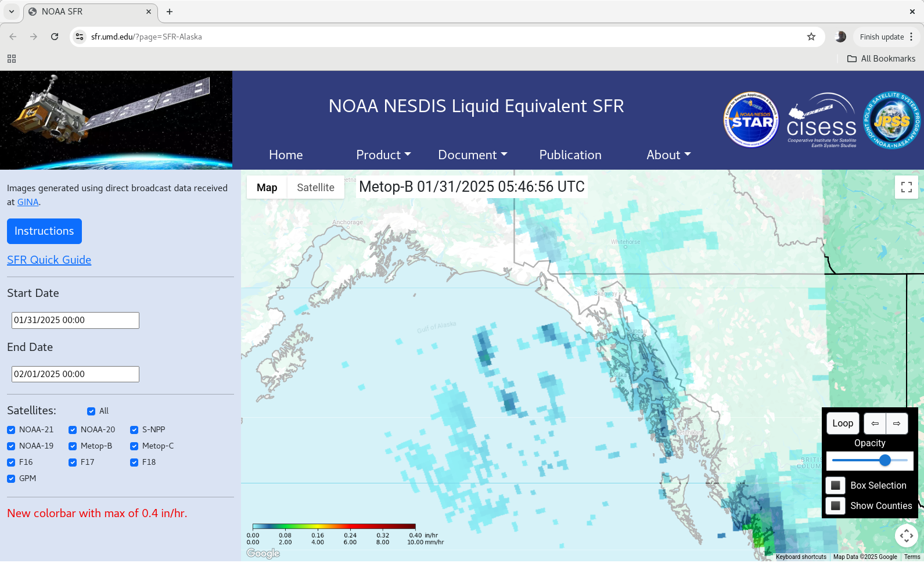Uncheck the NOAA-20 checkbox
Viewport: 924px width, 570px height.
[73, 430]
